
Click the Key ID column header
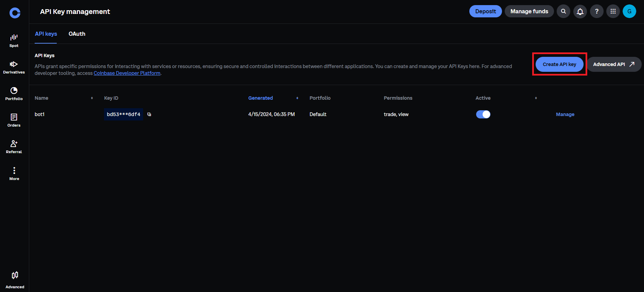pos(111,98)
